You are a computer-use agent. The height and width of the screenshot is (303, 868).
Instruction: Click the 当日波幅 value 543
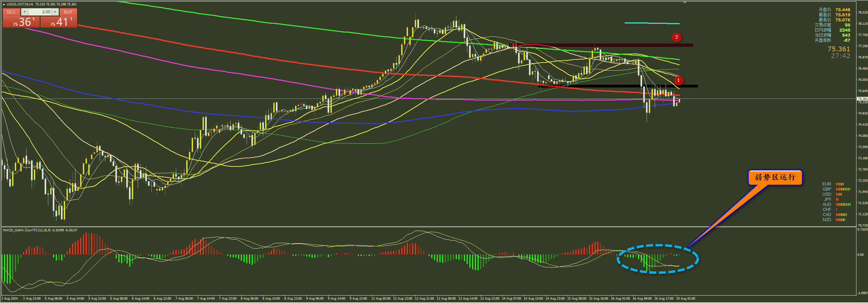[x=846, y=35]
